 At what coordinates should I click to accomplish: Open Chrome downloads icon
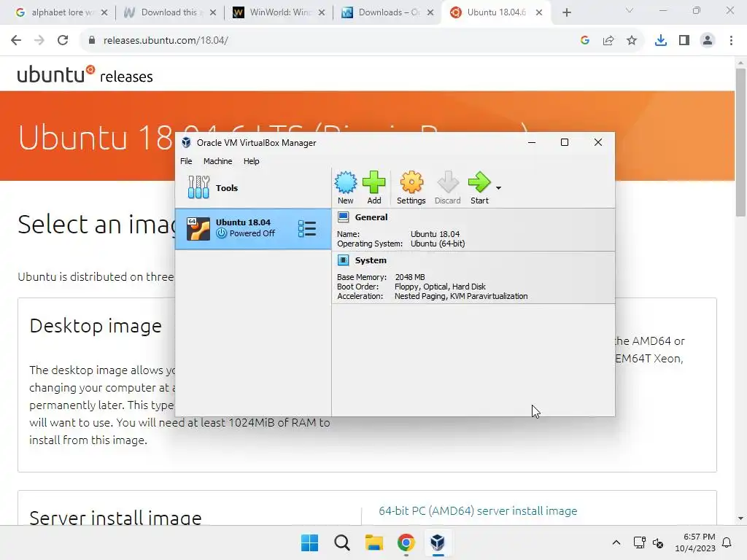[x=661, y=40]
